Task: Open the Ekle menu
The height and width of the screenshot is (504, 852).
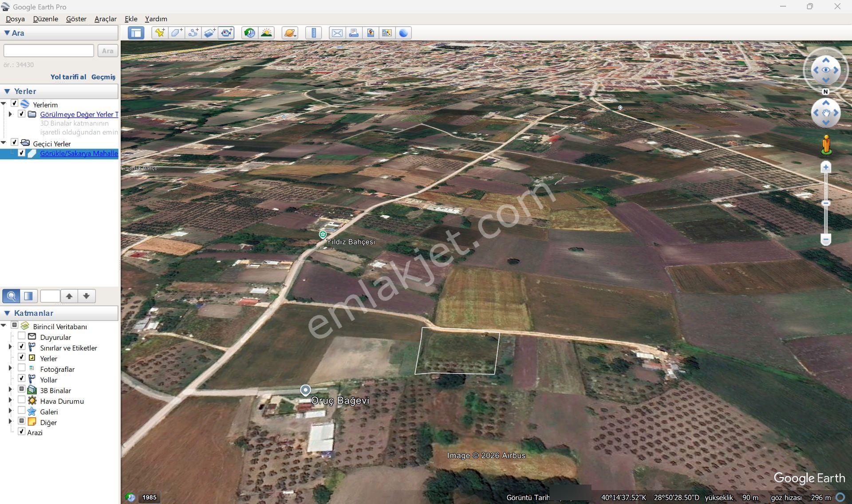Action: coord(131,19)
